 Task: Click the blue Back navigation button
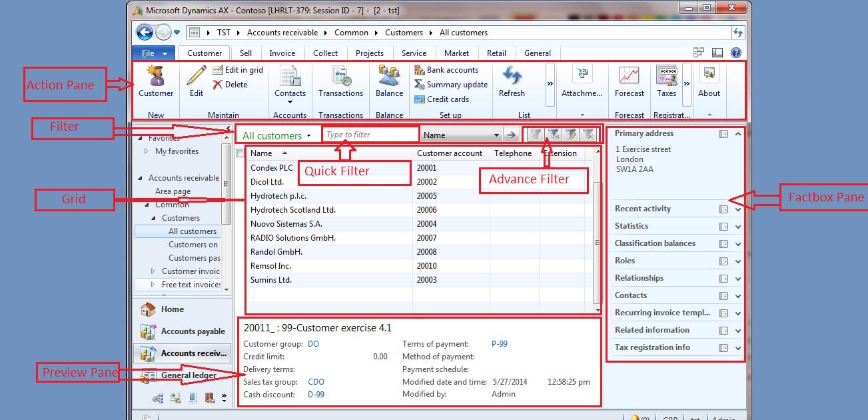[145, 32]
